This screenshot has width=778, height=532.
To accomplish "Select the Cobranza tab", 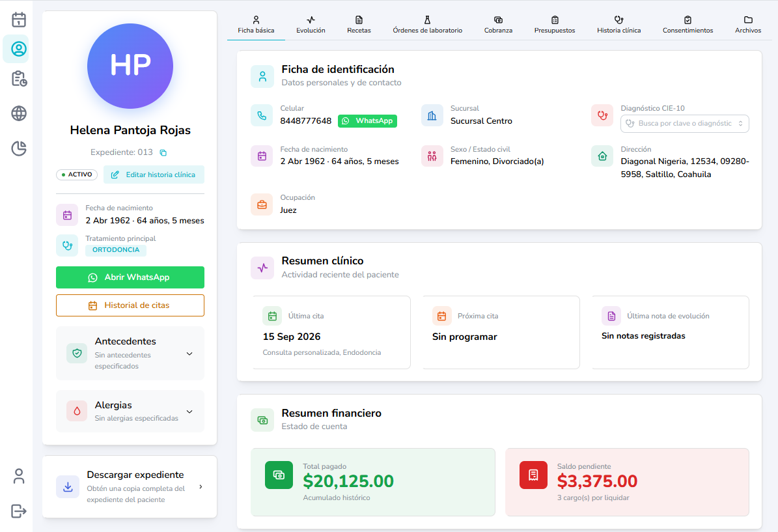I will pyautogui.click(x=498, y=25).
